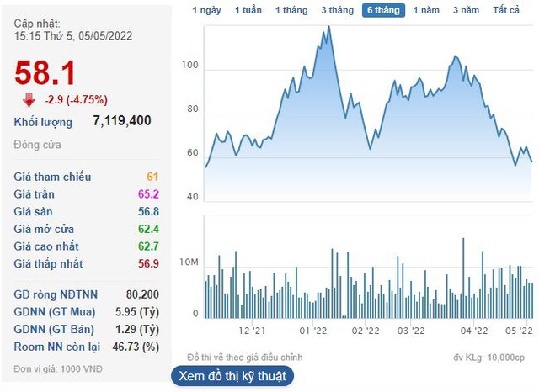Viewport: 539px width, 392px height.
Task: Show the 1 năm chart range
Action: (x=427, y=10)
